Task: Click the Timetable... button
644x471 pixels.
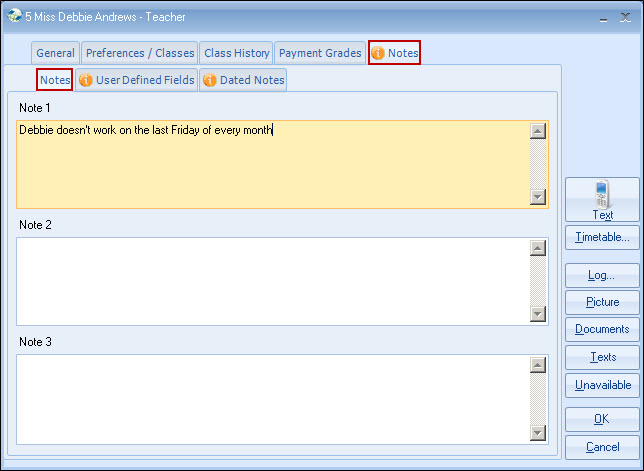Action: 602,237
